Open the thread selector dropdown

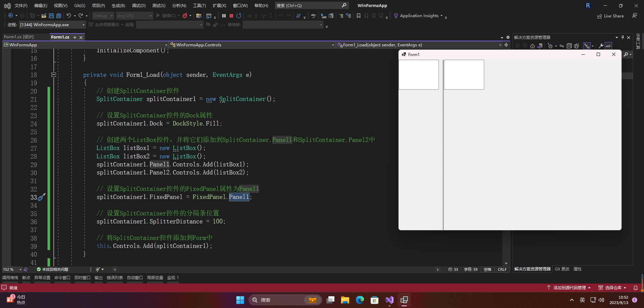click(x=170, y=25)
